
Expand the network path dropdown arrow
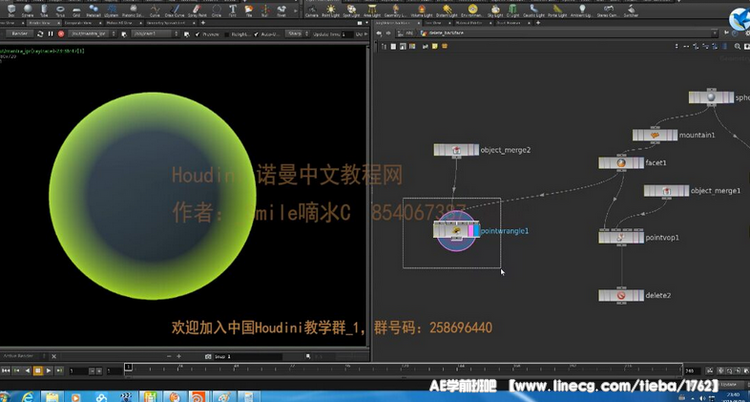[x=715, y=33]
